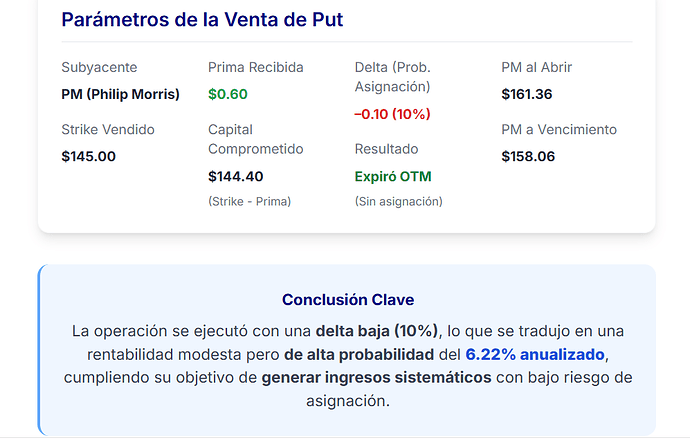Click the 'Subyacente' label
This screenshot has width=690, height=447.
(99, 67)
